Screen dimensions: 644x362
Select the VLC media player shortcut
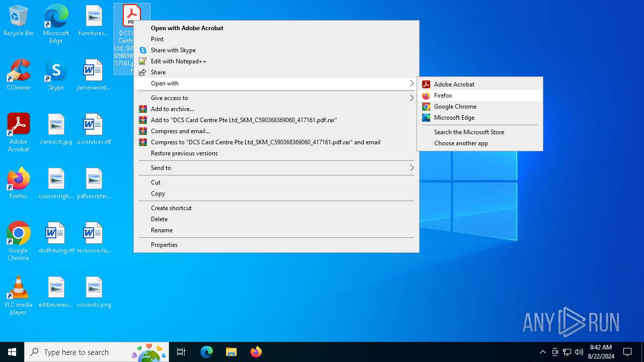point(19,296)
